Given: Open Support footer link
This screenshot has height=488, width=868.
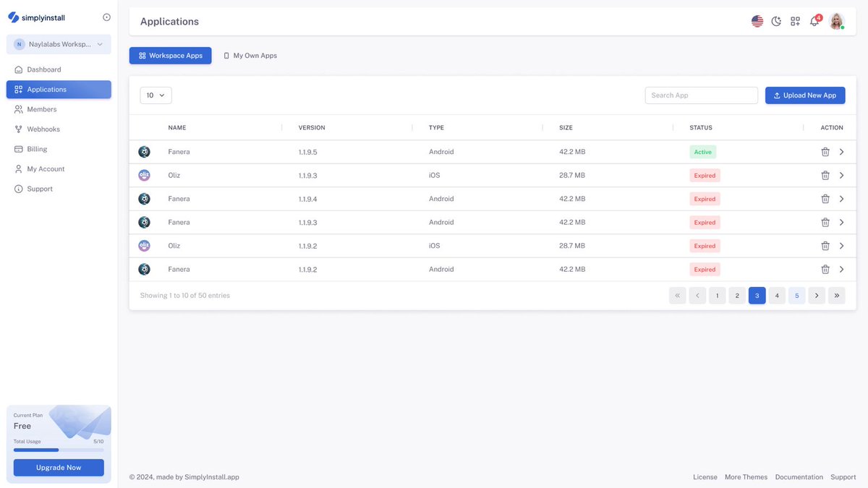Looking at the screenshot, I should tap(843, 477).
